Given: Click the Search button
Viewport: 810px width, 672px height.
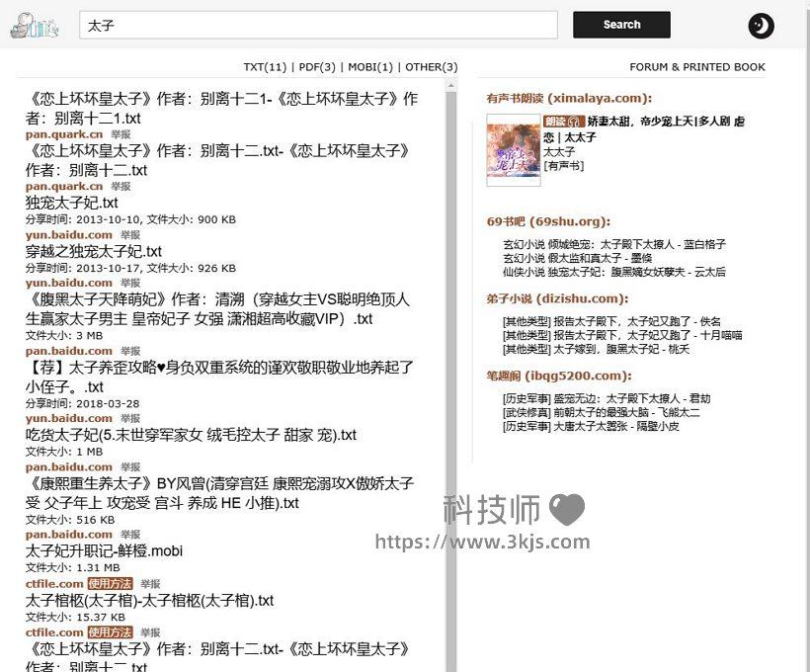Looking at the screenshot, I should click(x=621, y=25).
